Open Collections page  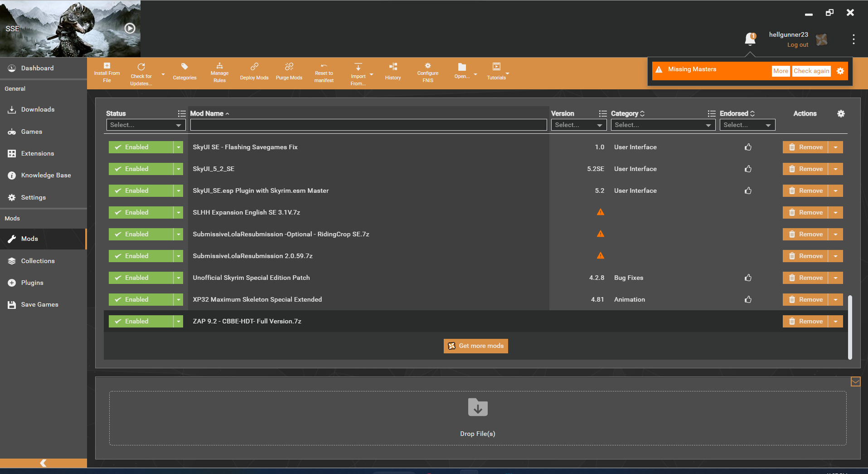[44, 261]
